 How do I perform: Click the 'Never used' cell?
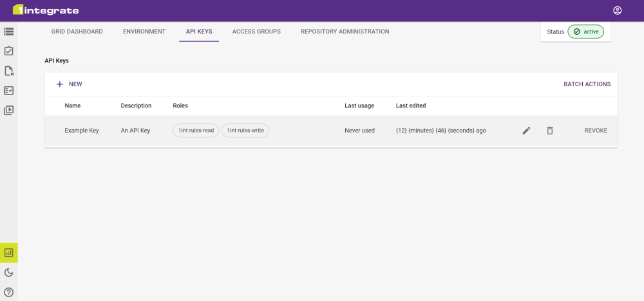pyautogui.click(x=360, y=131)
